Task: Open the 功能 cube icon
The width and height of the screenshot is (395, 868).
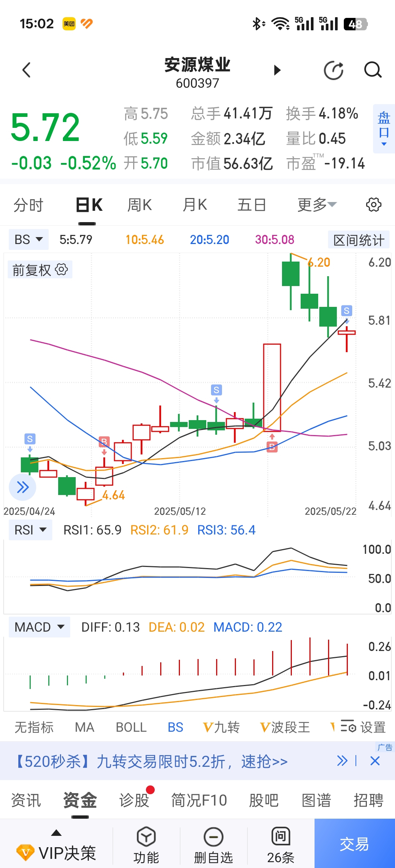Action: [x=146, y=837]
